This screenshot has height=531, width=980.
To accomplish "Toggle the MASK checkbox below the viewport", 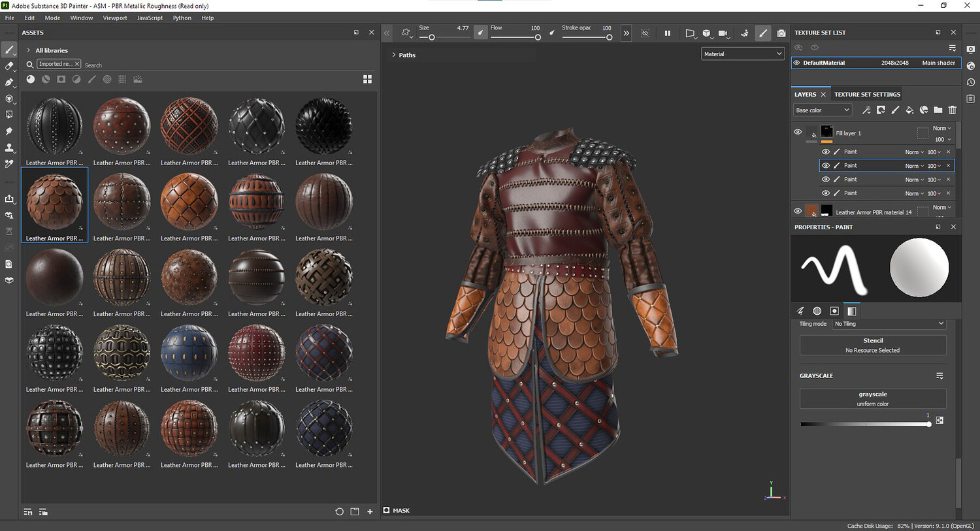I will [387, 510].
